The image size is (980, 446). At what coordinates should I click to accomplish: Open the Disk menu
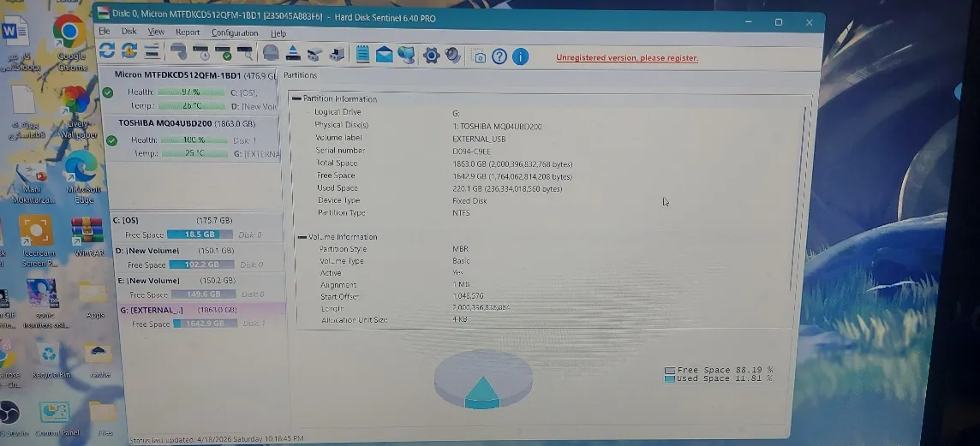pyautogui.click(x=128, y=31)
